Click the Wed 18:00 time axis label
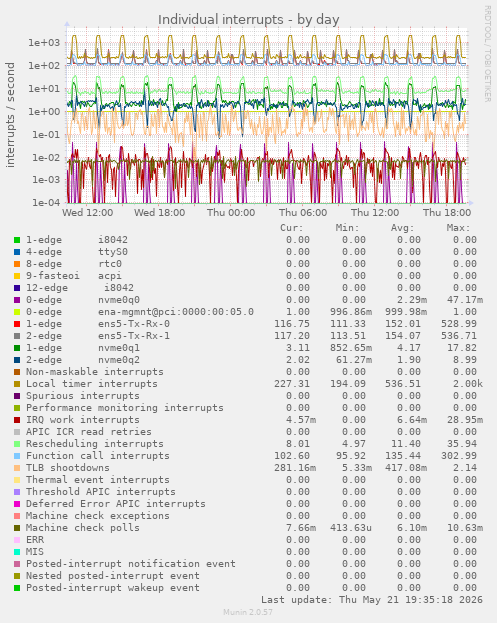The width and height of the screenshot is (497, 623). click(159, 213)
